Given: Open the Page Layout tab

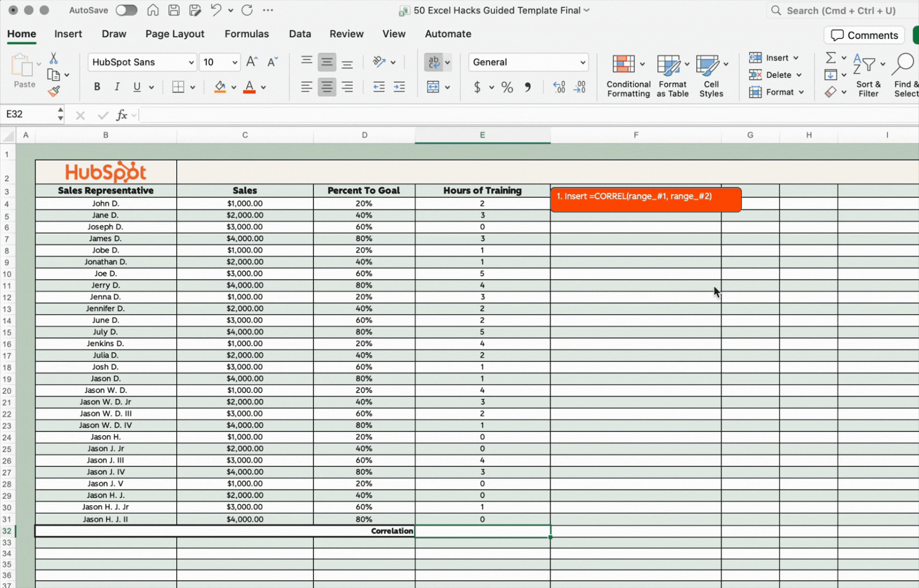Looking at the screenshot, I should (175, 34).
